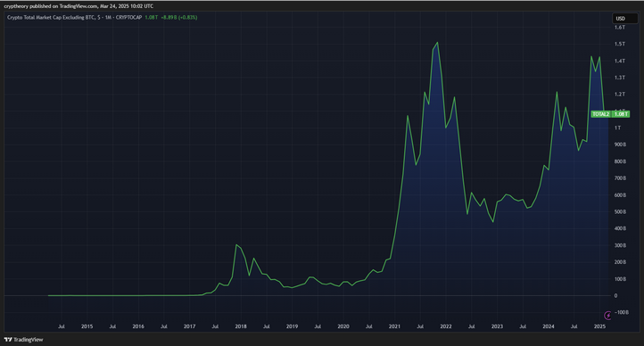This screenshot has height=346, width=644.
Task: Click the 400B price axis label
Action: click(x=620, y=228)
